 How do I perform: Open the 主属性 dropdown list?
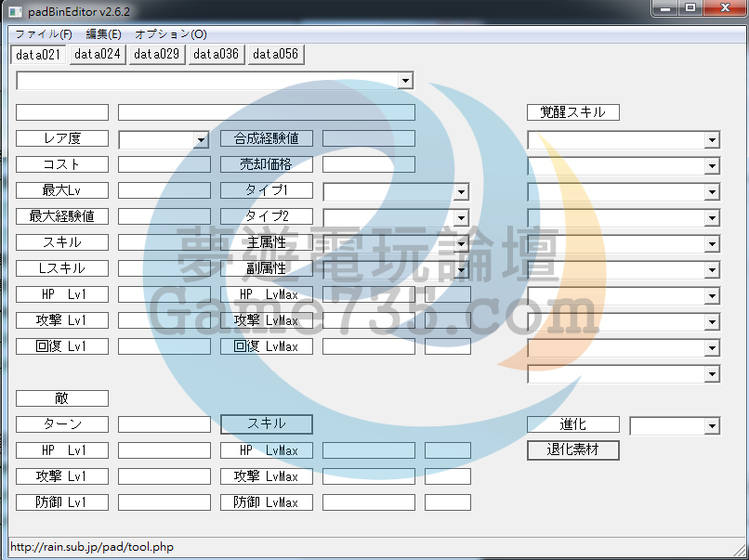[461, 243]
